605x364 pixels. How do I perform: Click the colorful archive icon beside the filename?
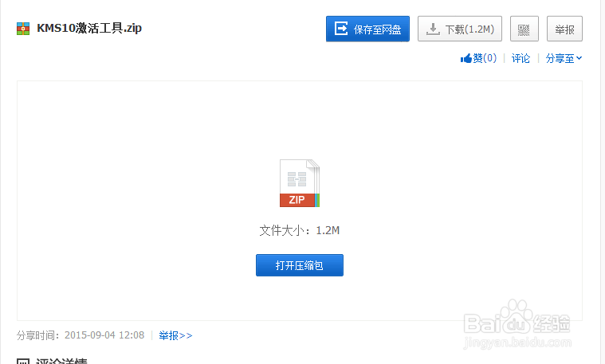[23, 29]
